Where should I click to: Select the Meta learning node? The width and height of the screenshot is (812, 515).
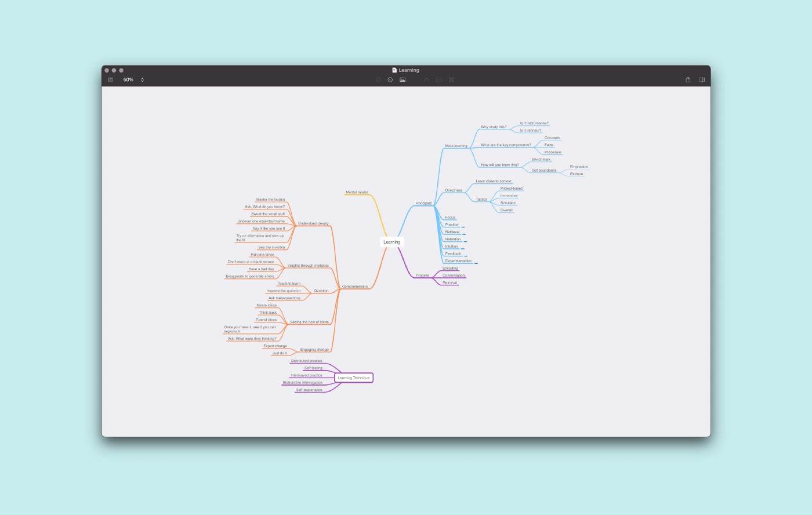(x=456, y=146)
